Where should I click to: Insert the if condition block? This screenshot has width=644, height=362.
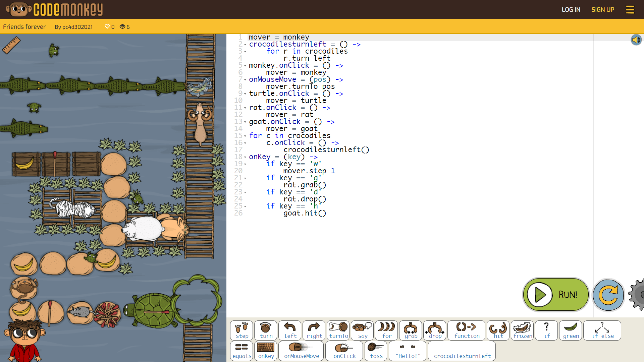click(x=546, y=330)
